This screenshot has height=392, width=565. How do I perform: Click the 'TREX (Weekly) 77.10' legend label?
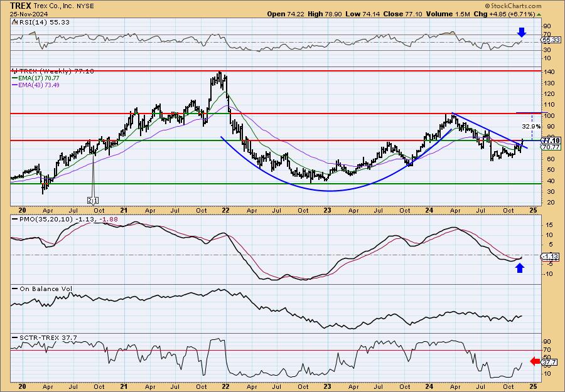pos(55,72)
